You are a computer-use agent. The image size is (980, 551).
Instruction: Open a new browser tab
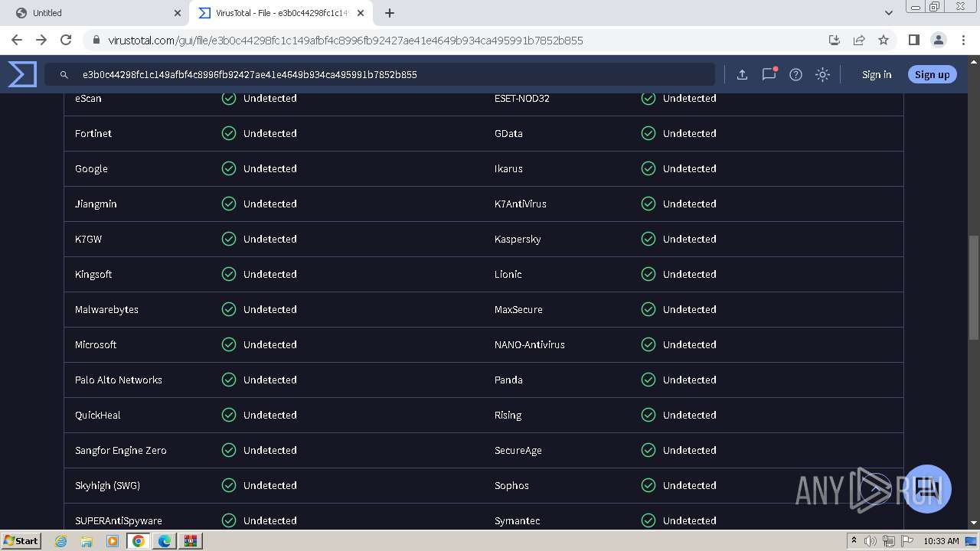(390, 13)
